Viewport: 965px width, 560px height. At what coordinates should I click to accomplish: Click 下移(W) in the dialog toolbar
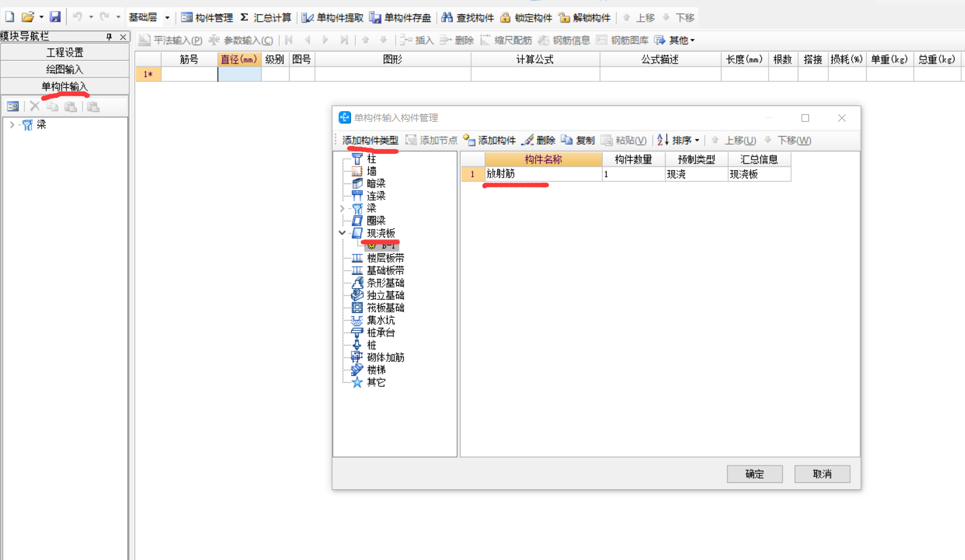coord(787,140)
